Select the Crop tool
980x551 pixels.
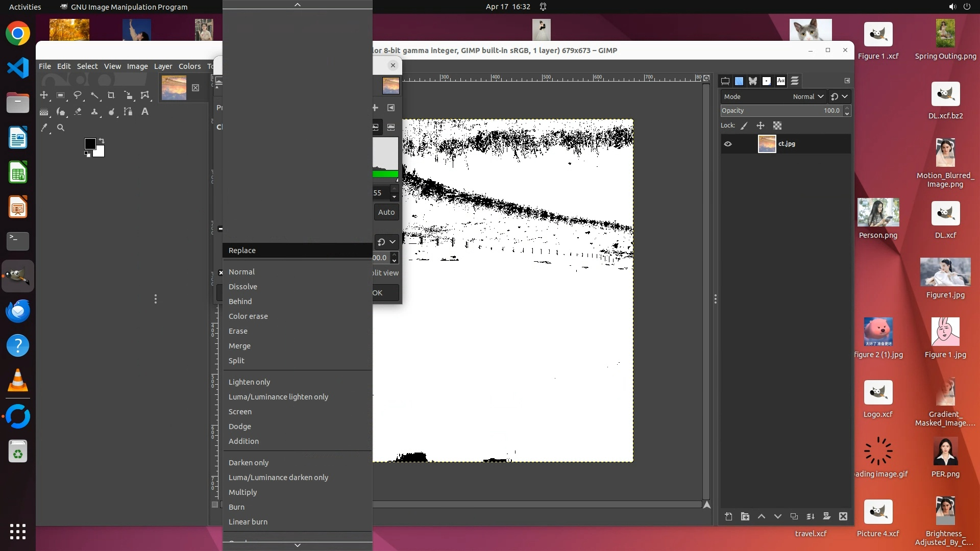coord(111,95)
